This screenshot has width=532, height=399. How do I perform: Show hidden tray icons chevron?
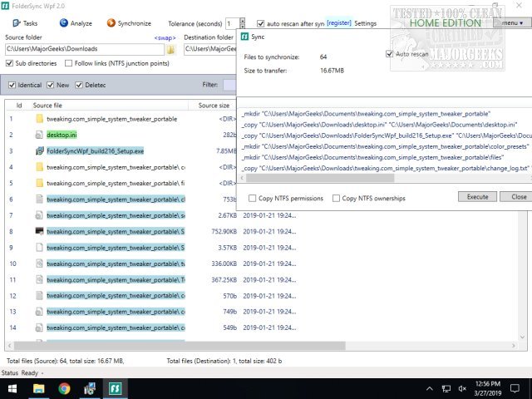(x=430, y=389)
